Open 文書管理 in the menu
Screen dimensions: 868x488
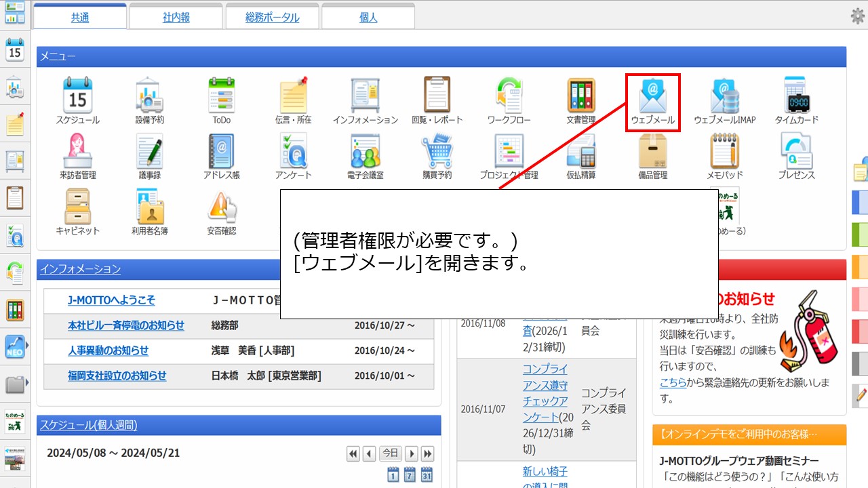click(581, 101)
